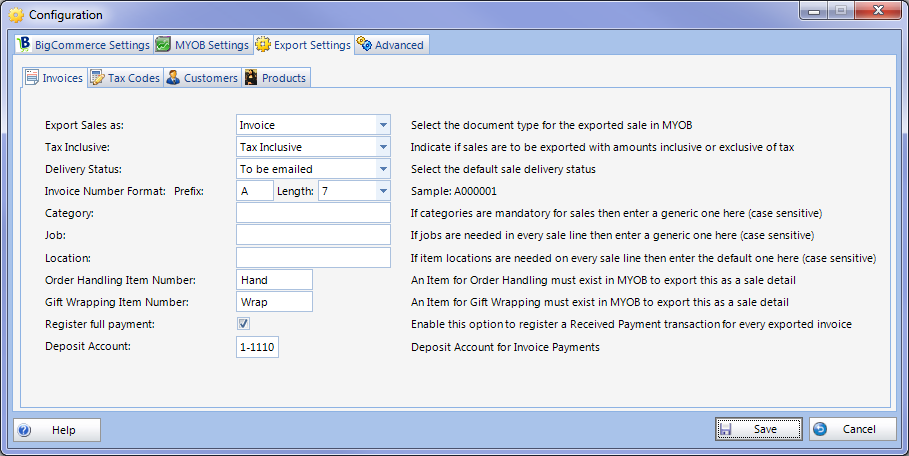Click the 'Prefix:' label
909x456 pixels.
click(x=189, y=191)
